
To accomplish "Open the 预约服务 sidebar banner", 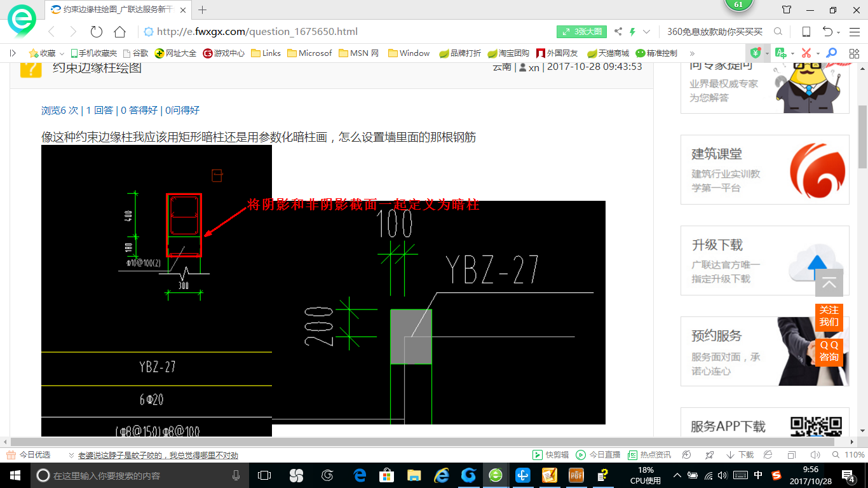I will tap(765, 351).
